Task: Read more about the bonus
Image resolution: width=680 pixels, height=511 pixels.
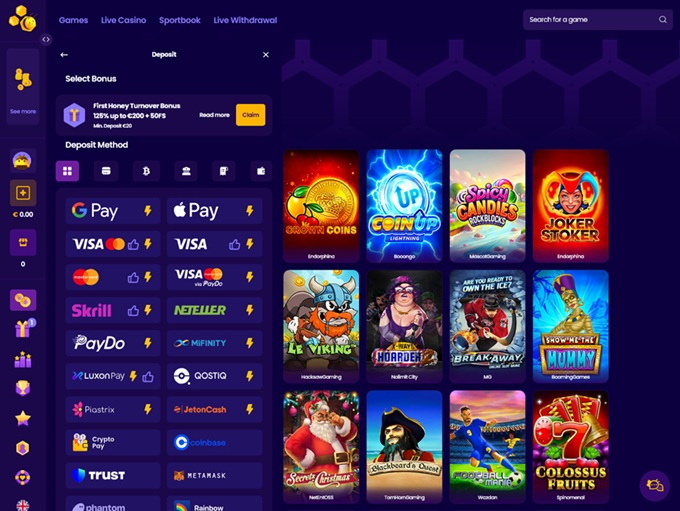Action: 214,115
